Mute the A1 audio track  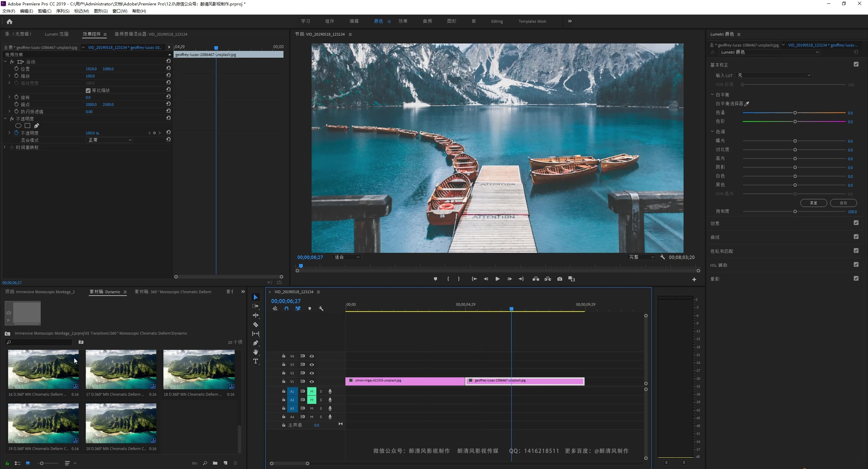pyautogui.click(x=311, y=391)
